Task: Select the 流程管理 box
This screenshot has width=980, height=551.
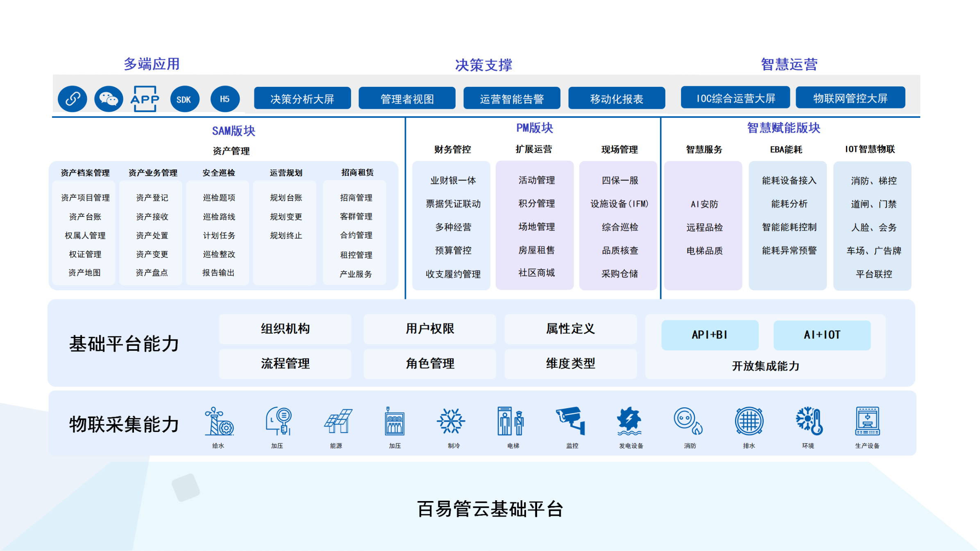Action: (x=285, y=364)
